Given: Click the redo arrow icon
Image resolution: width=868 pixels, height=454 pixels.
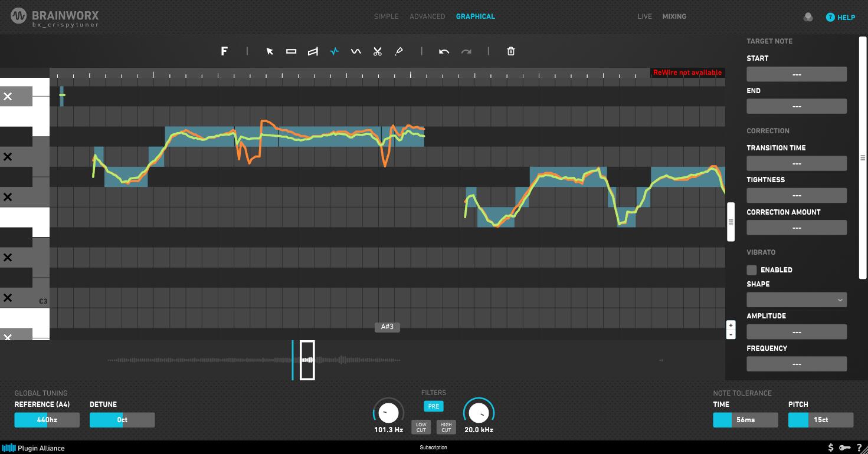Looking at the screenshot, I should [x=466, y=51].
